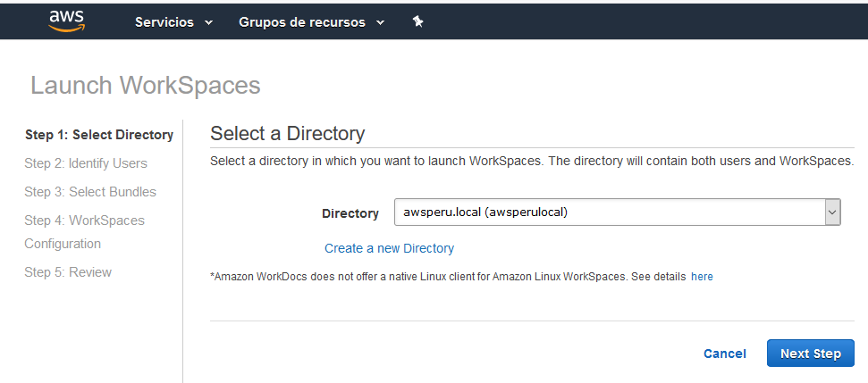This screenshot has height=383, width=868.
Task: Go to Step 2: Identify Users
Action: 86,163
